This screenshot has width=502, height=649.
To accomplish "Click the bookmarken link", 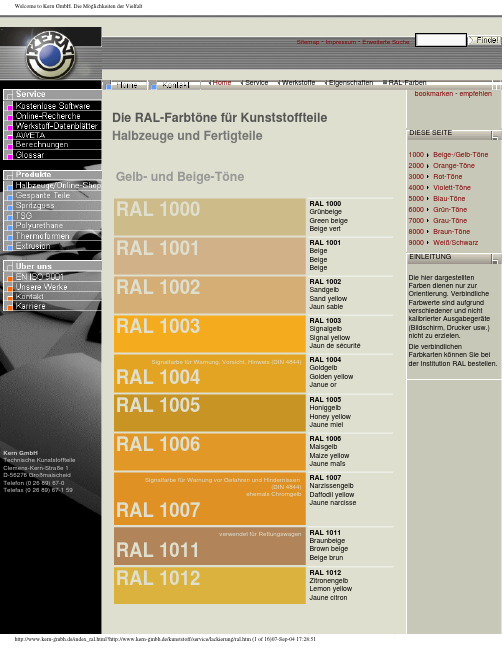I will [434, 94].
